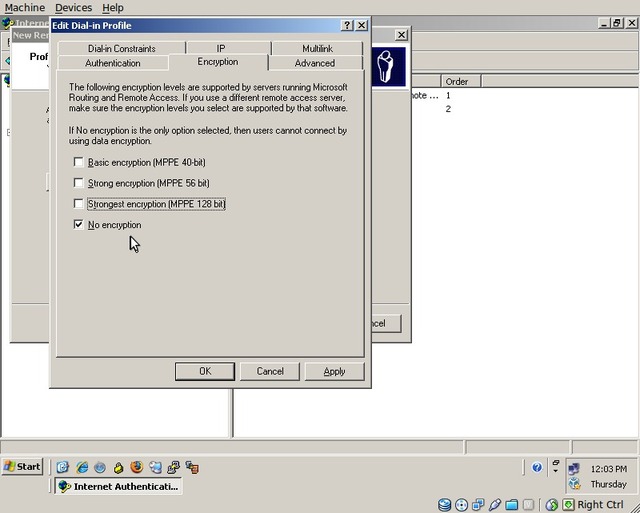Click the Firefox icon in quick launch

tap(137, 467)
